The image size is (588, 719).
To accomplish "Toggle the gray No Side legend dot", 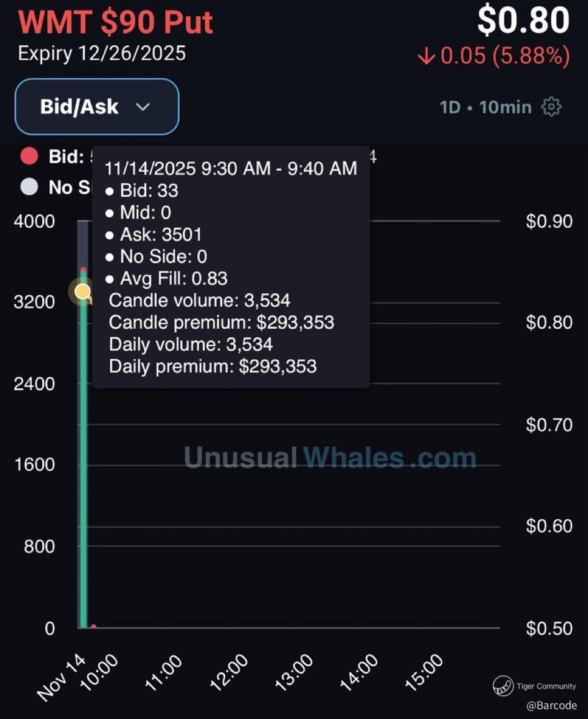I will coord(29,187).
